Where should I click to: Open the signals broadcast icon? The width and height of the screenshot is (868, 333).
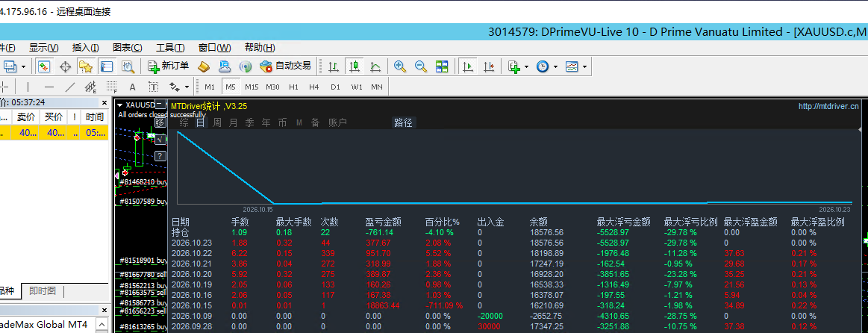(x=246, y=66)
